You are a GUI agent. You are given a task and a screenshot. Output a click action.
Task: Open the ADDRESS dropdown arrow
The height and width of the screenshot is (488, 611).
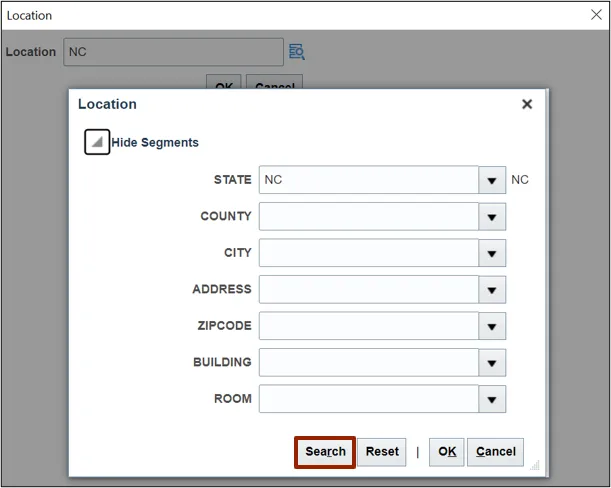click(492, 290)
